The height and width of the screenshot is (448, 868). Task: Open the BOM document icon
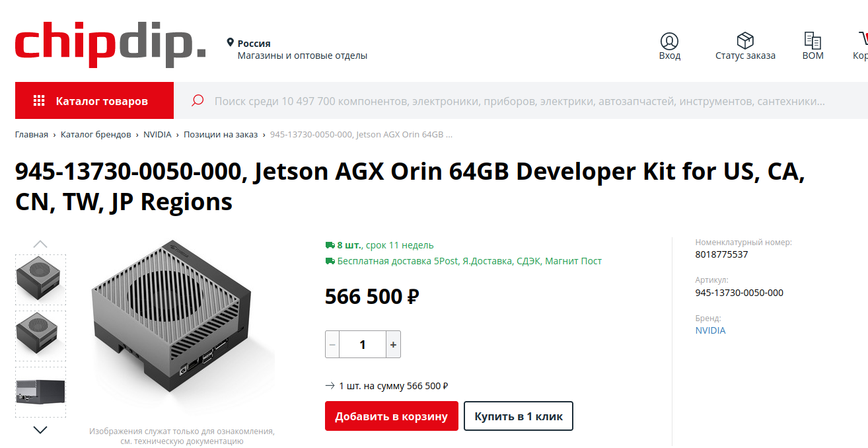pyautogui.click(x=813, y=41)
